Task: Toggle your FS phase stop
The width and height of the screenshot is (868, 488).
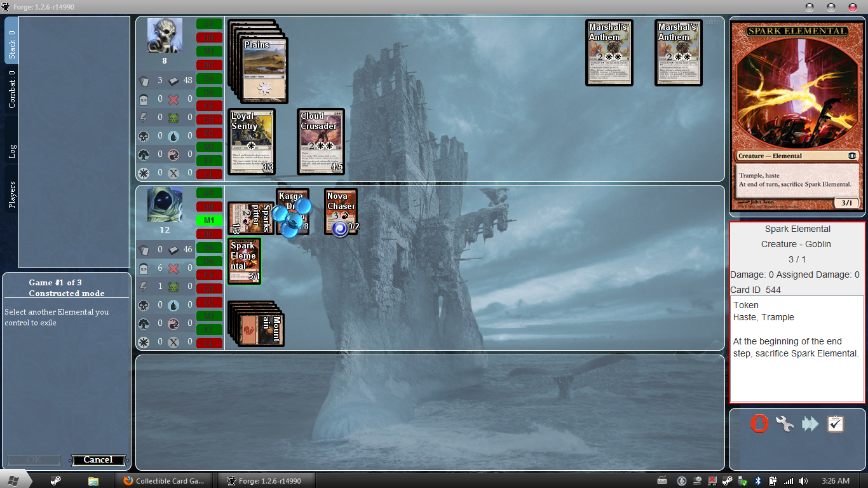Action: click(209, 275)
